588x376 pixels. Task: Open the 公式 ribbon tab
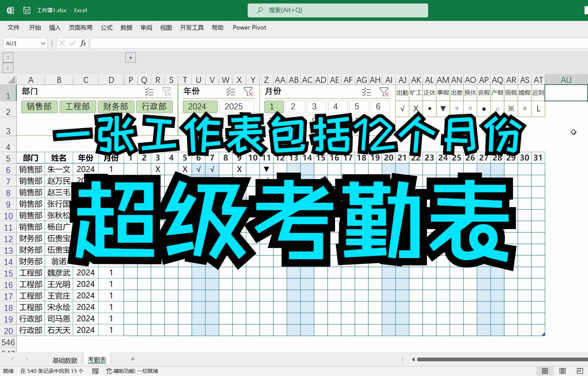[x=107, y=28]
